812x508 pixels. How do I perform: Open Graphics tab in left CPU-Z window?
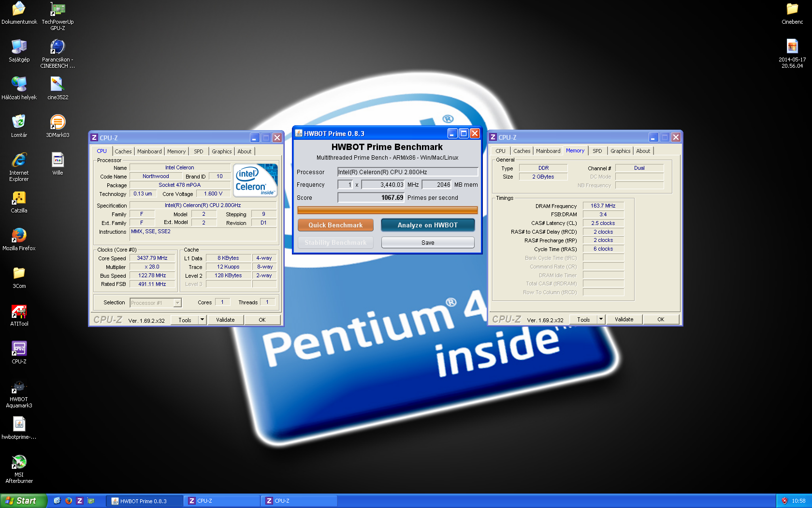pos(222,151)
